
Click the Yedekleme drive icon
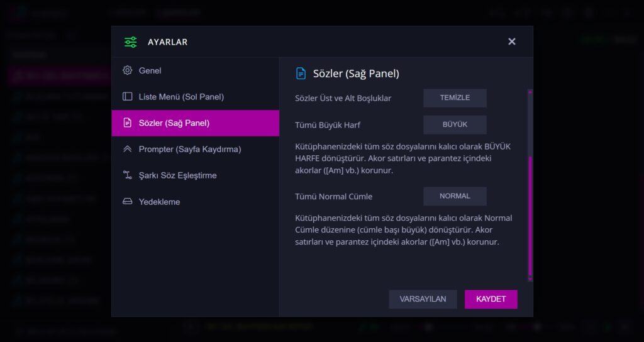(x=127, y=202)
